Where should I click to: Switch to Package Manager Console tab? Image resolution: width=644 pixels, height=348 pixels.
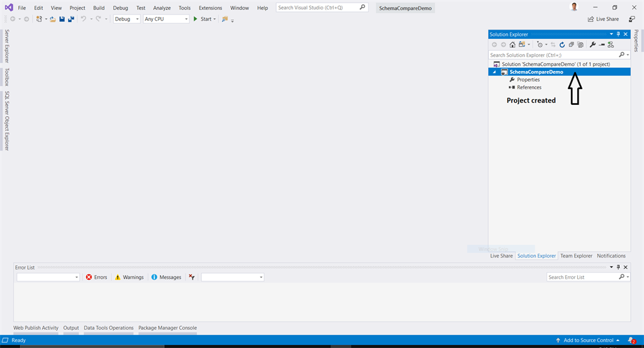pyautogui.click(x=167, y=328)
